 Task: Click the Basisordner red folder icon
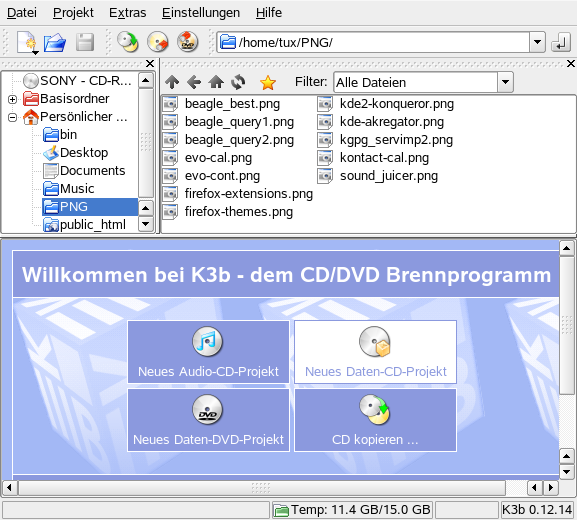pos(31,99)
